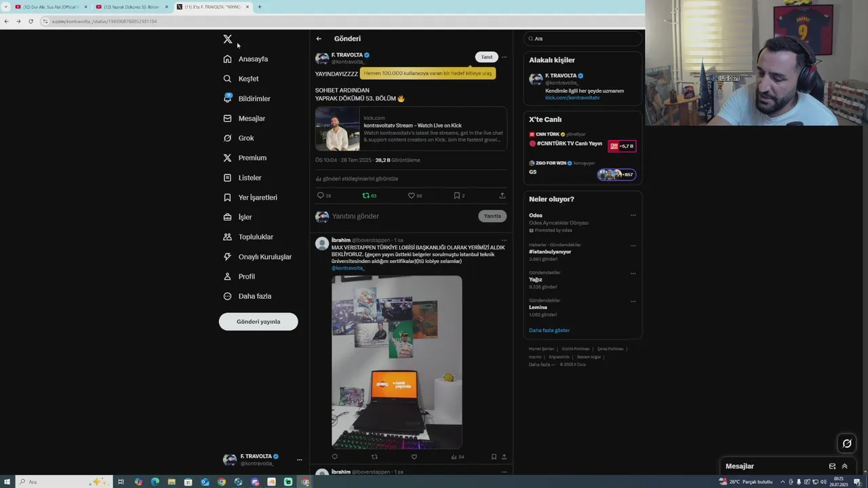Screen dimensions: 868x488
Task: Open account menu dots beside F. TRAVOLTA
Action: (299, 460)
